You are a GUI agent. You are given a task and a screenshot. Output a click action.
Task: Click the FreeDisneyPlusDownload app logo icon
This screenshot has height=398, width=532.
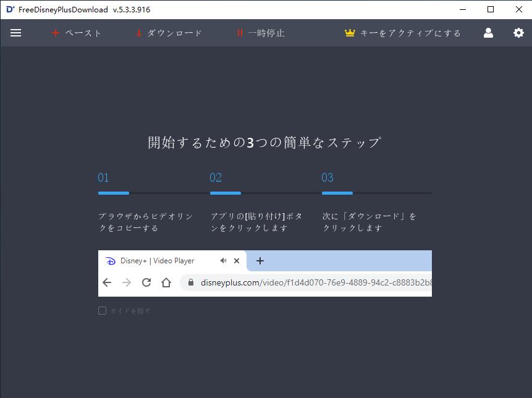click(x=11, y=9)
